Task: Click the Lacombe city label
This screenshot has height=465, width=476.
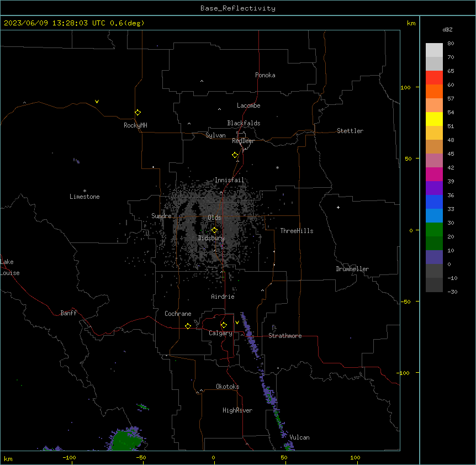Action: 248,105
